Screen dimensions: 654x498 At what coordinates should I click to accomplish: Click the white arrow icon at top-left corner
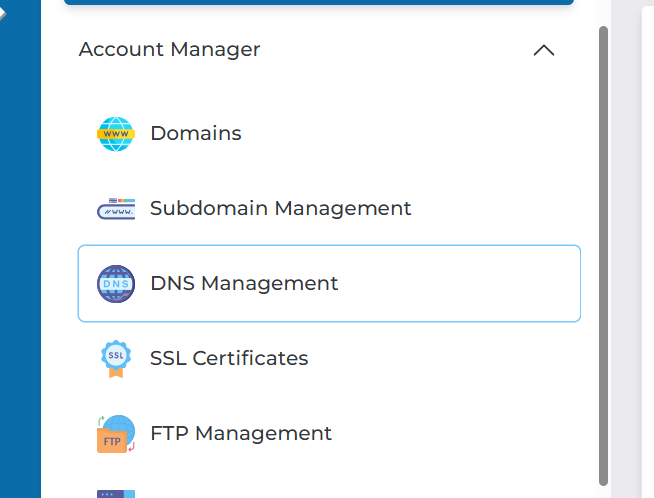[4, 13]
